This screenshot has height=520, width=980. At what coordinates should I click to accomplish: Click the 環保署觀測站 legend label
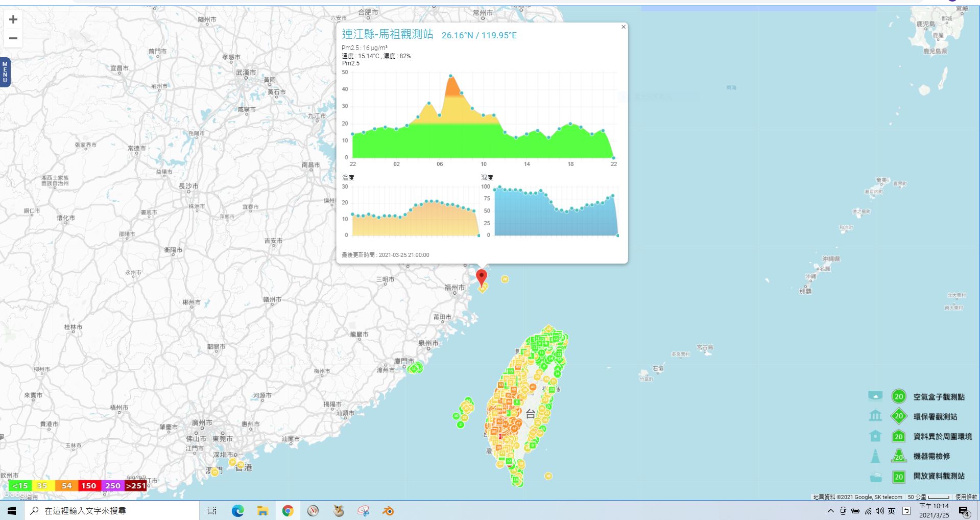[x=935, y=417]
